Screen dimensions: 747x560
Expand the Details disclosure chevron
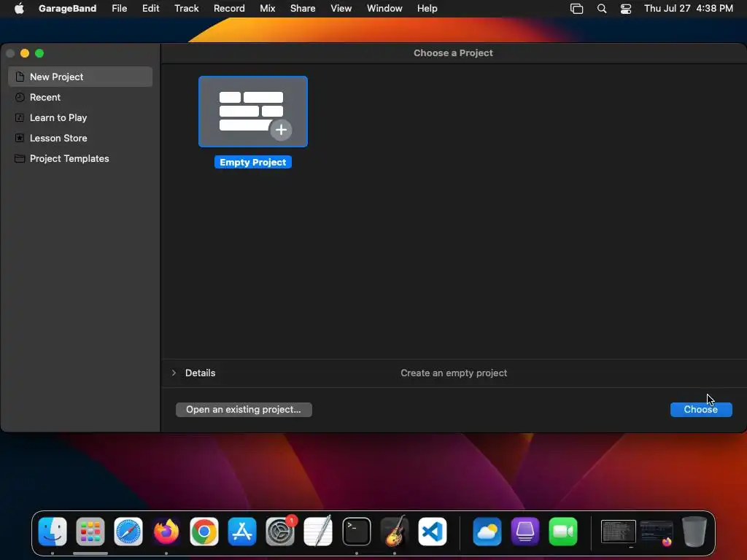tap(174, 373)
